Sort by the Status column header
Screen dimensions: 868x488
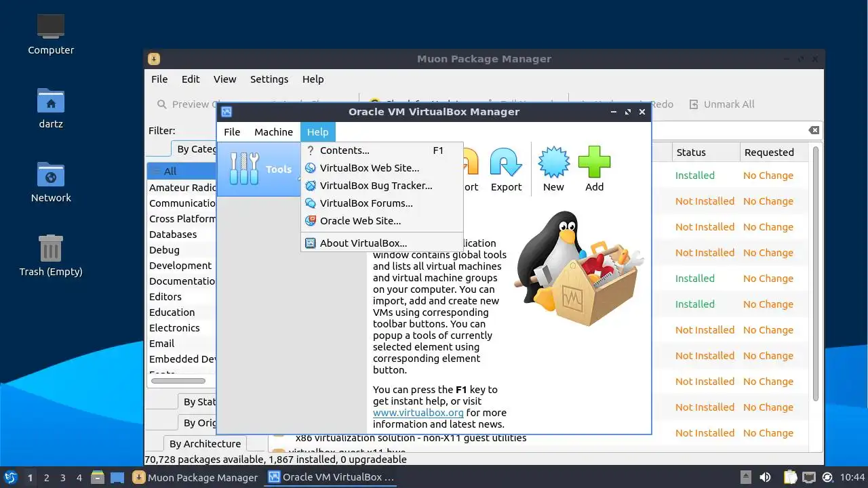(x=705, y=152)
